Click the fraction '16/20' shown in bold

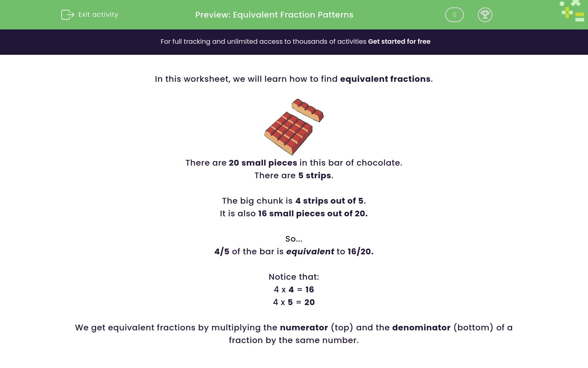coord(359,251)
